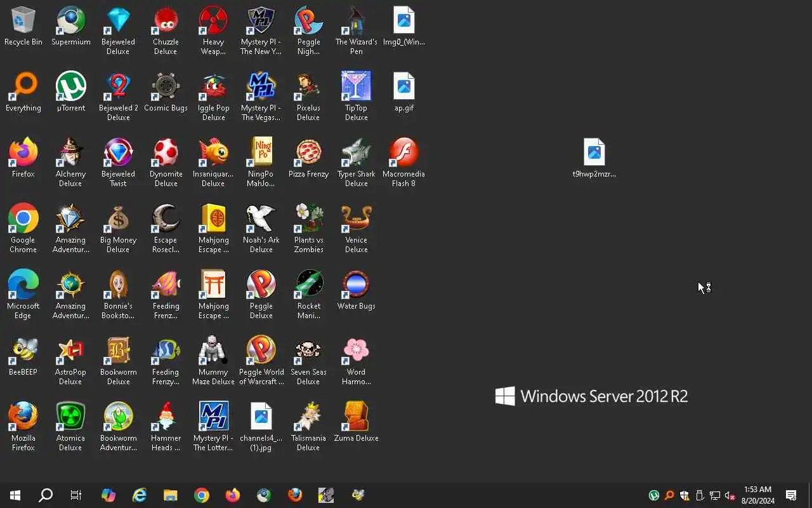Select the Escape Rosecliff shortcut

tap(166, 229)
